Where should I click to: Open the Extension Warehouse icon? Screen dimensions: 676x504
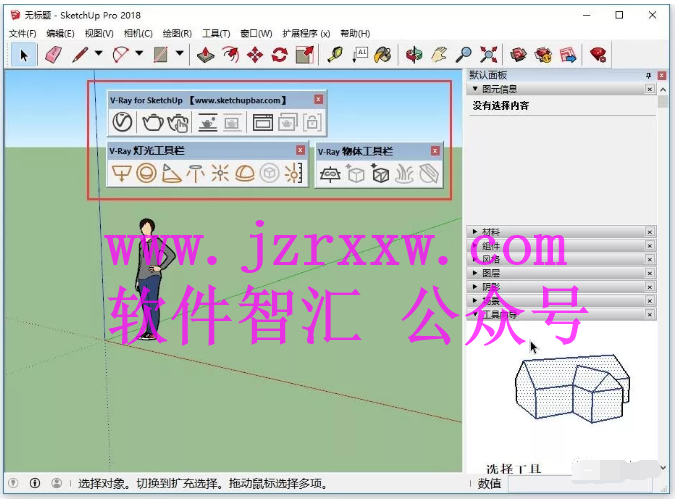[543, 55]
